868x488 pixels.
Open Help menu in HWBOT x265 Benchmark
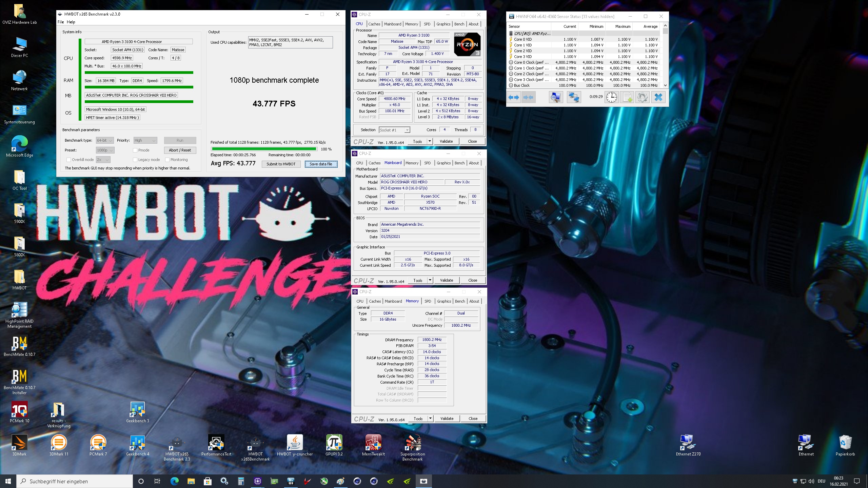71,22
